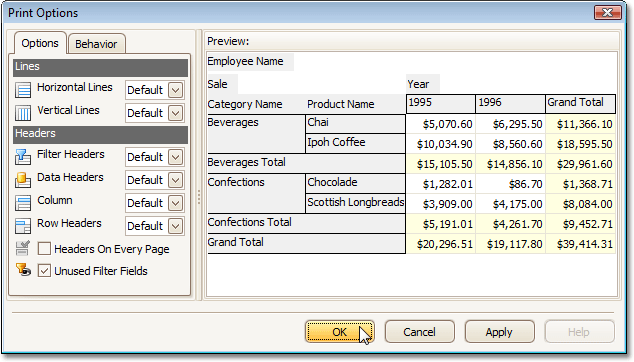This screenshot has width=634, height=362.
Task: Confirm with the OK button
Action: coord(340,332)
